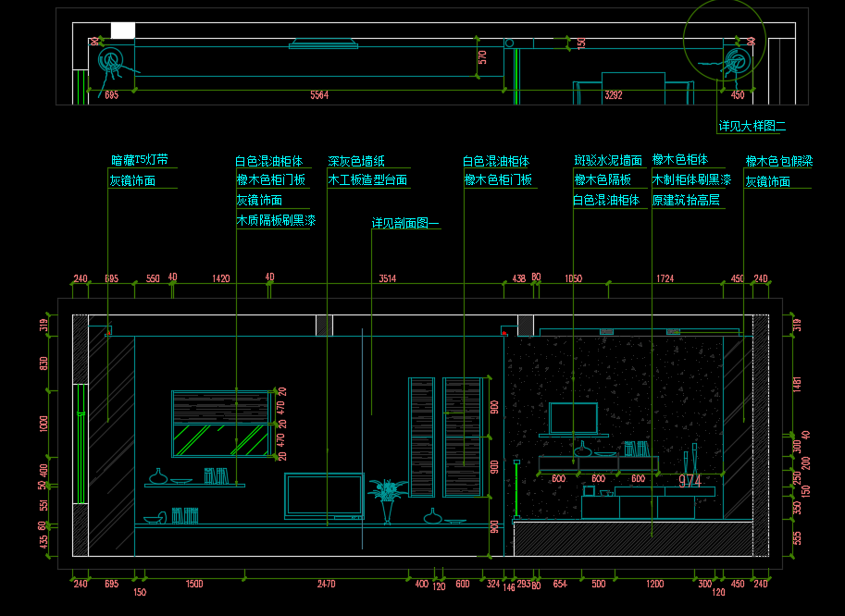This screenshot has width=845, height=616.
Task: Select 白色混油柜体 label below 橡木色隔板
Action: [x=606, y=201]
